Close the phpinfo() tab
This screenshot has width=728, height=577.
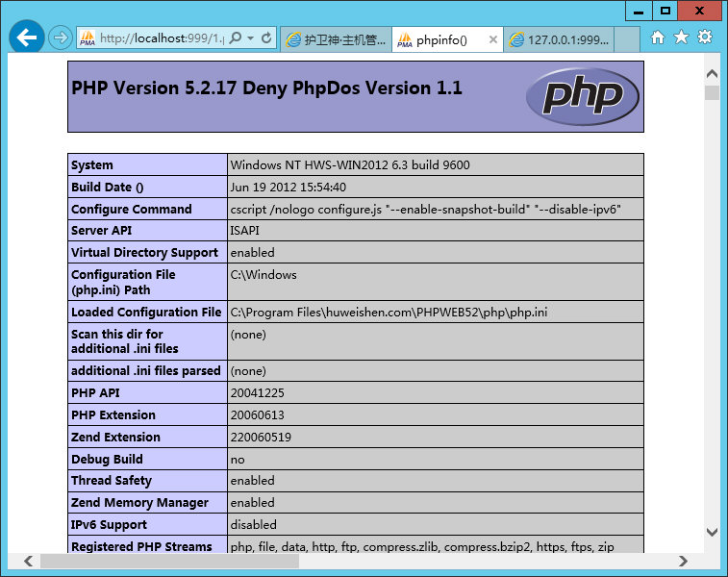point(493,40)
